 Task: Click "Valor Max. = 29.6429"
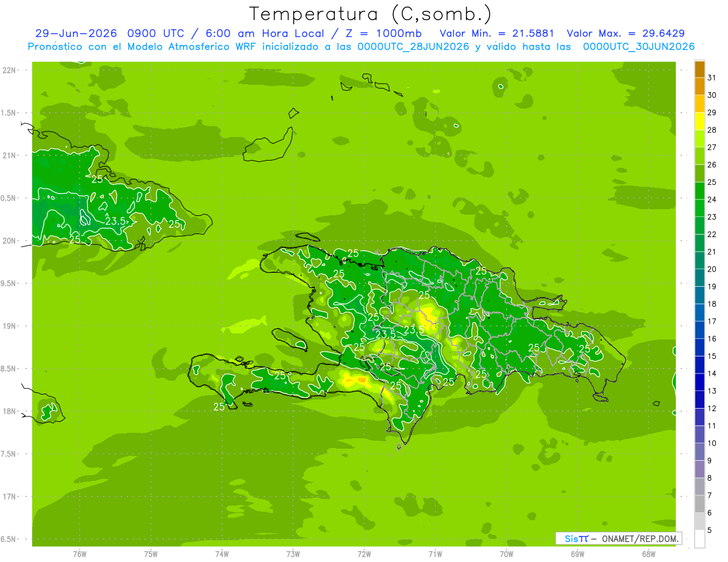[x=625, y=34]
